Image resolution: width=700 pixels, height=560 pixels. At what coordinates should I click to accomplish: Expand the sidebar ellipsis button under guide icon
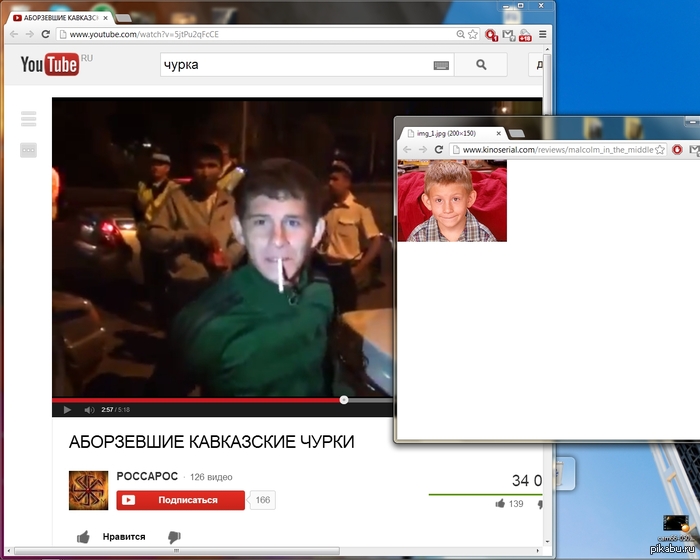pos(28,150)
